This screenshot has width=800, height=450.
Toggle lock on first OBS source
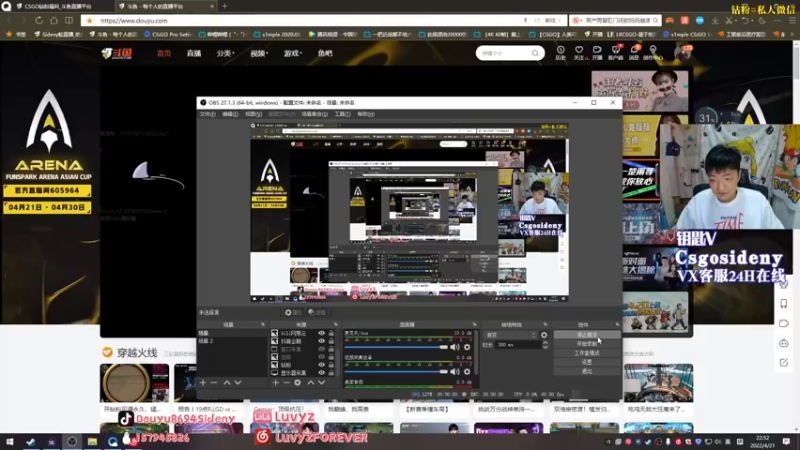331,333
